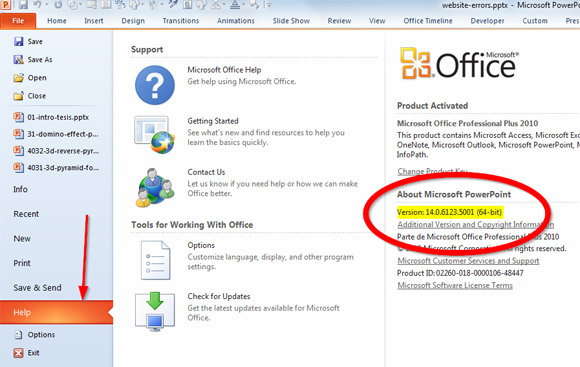Click the Getting Started globe icon

click(154, 135)
